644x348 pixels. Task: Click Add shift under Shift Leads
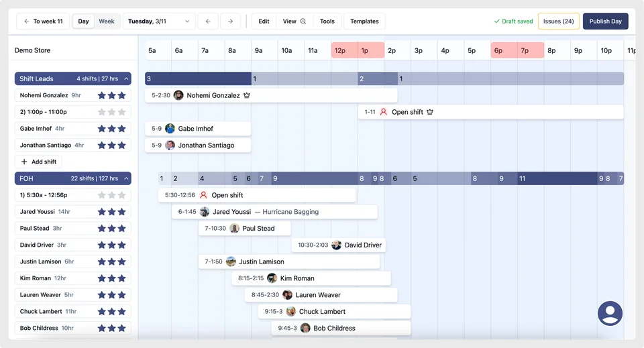pos(38,162)
